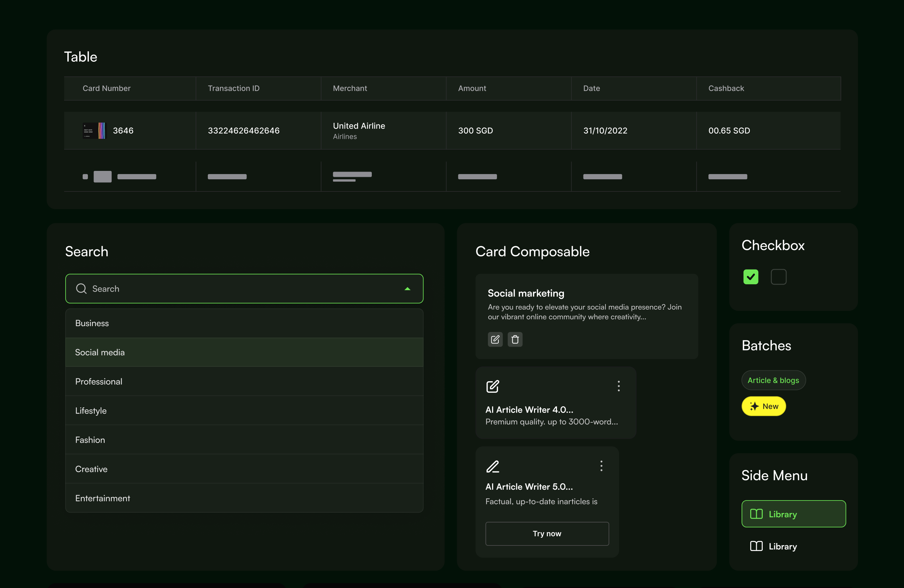Screen dimensions: 904x588
Task: Click the book icon in the highlighted Library button
Action: (756, 514)
